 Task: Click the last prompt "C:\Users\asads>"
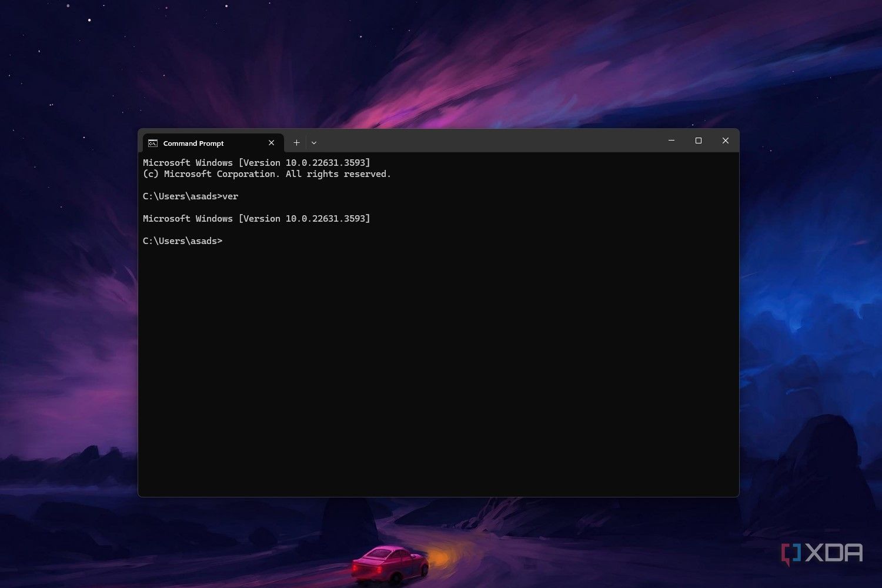(x=183, y=241)
